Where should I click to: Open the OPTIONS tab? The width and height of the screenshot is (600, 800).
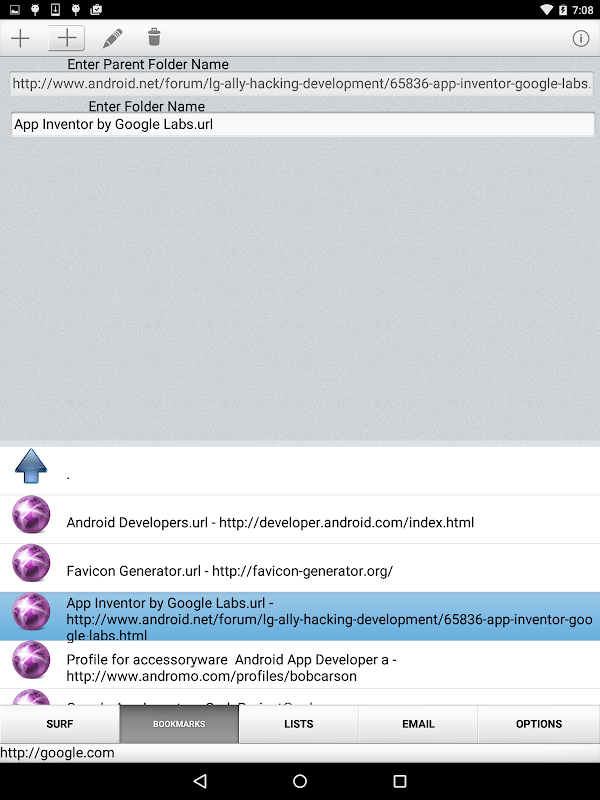point(539,724)
